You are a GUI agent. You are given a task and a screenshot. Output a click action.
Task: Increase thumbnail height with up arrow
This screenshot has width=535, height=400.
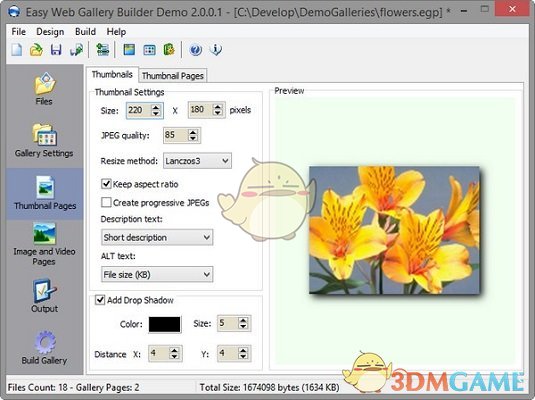click(x=218, y=107)
